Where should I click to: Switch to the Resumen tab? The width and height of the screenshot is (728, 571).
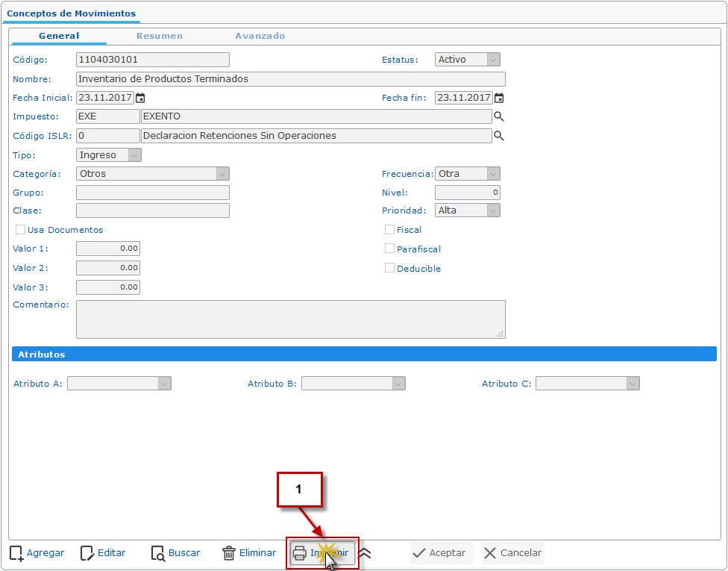point(160,36)
